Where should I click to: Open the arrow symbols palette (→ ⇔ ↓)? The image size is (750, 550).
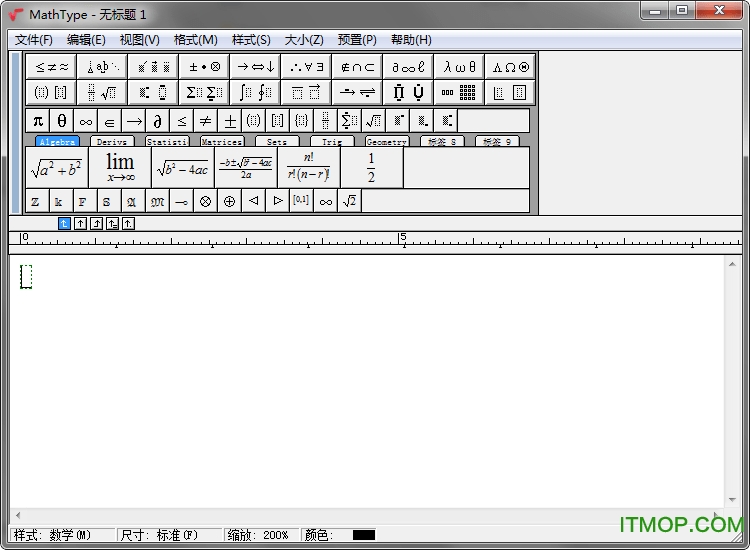click(x=256, y=67)
